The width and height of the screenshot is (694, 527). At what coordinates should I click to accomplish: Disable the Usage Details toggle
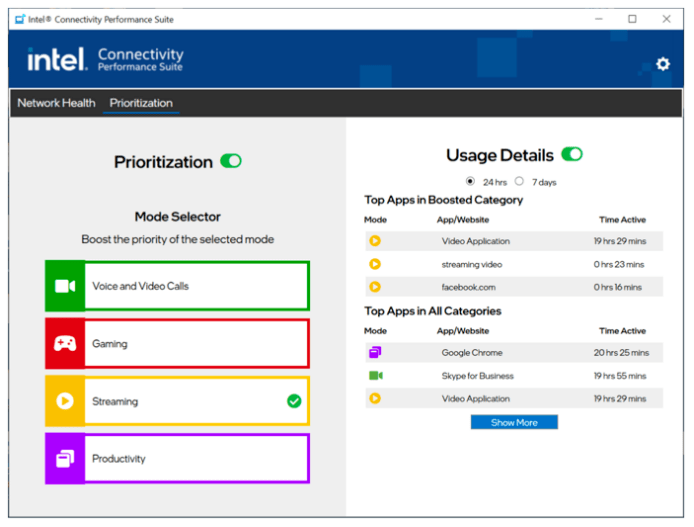pyautogui.click(x=572, y=154)
